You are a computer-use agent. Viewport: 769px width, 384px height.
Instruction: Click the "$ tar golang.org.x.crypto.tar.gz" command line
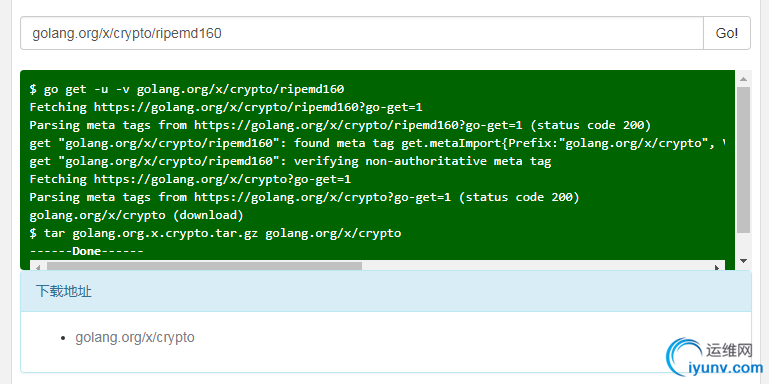coord(215,233)
